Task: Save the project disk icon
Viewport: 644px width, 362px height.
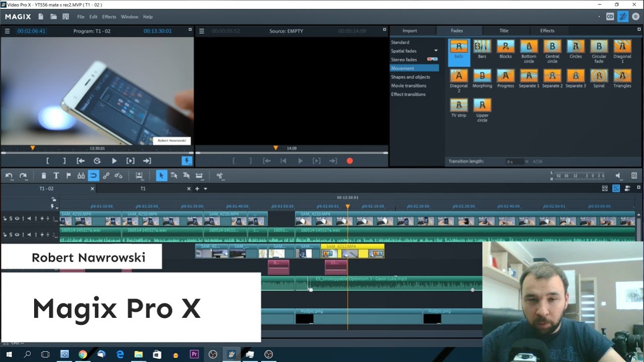Action: point(65,17)
